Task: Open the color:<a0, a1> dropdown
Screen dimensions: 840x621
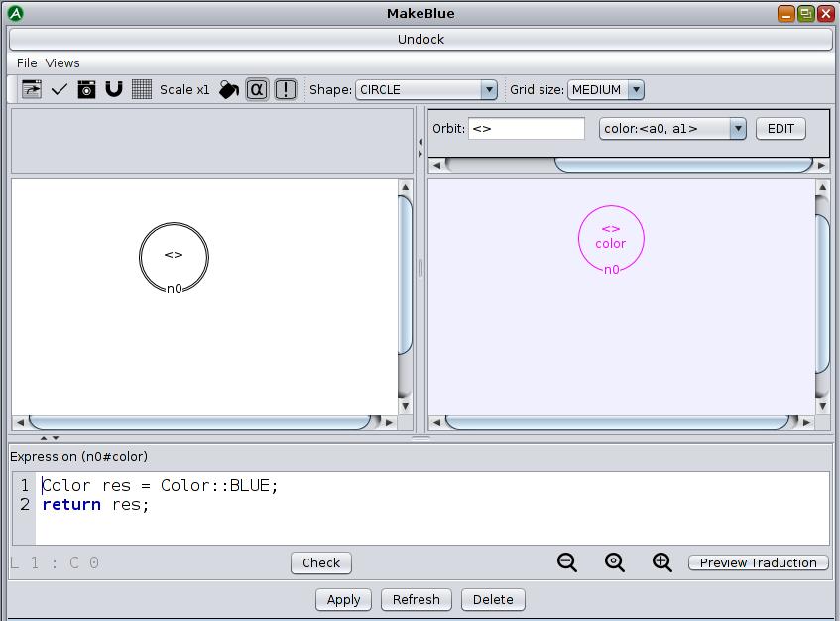Action: pos(672,129)
